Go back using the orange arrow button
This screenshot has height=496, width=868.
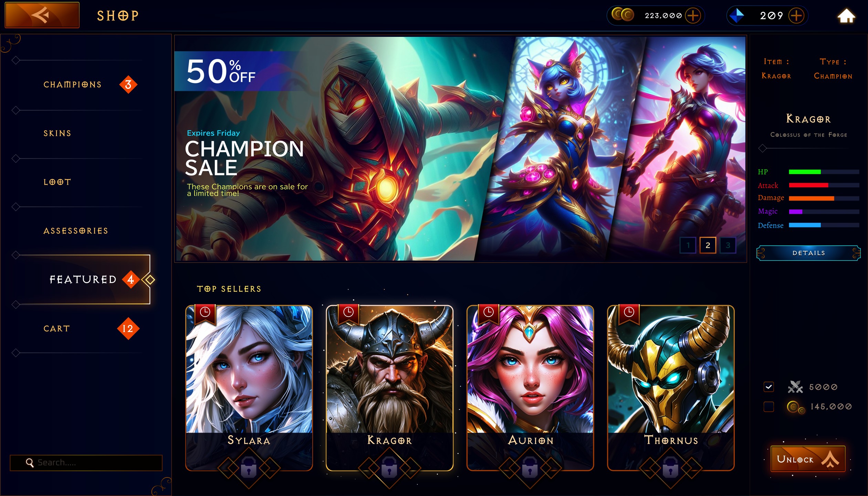pyautogui.click(x=42, y=15)
